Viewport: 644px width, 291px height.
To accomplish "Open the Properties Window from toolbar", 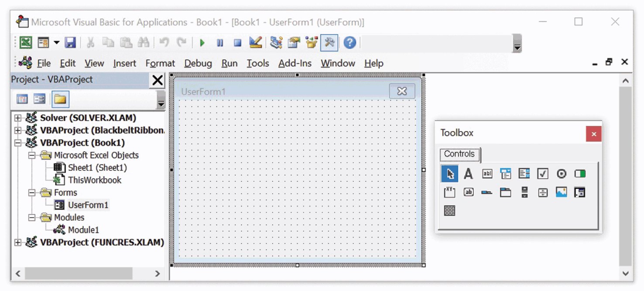I will coord(294,43).
